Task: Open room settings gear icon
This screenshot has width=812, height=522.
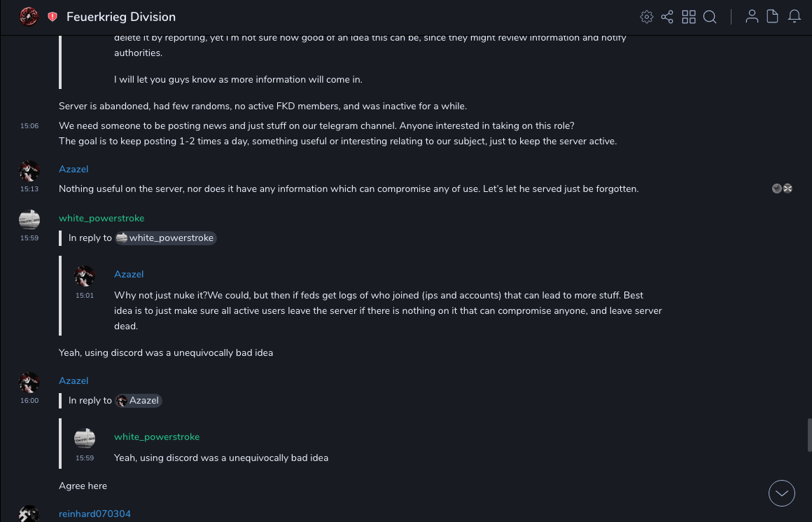Action: pos(647,17)
